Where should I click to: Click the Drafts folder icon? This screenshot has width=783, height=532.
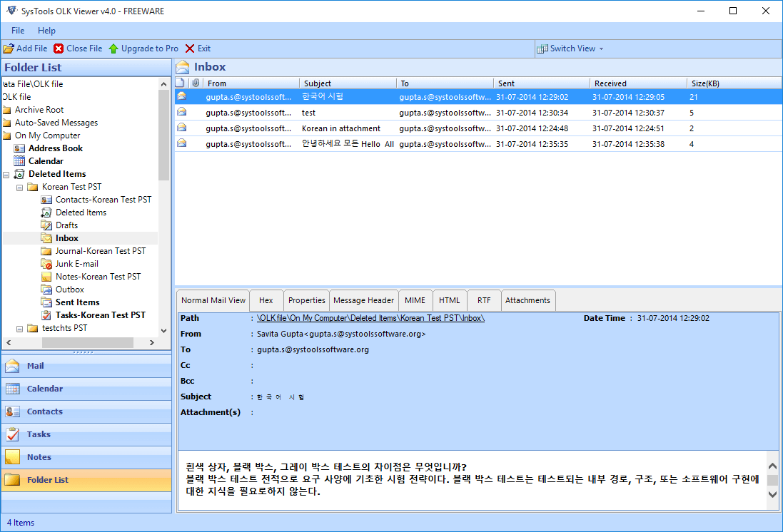tap(46, 225)
